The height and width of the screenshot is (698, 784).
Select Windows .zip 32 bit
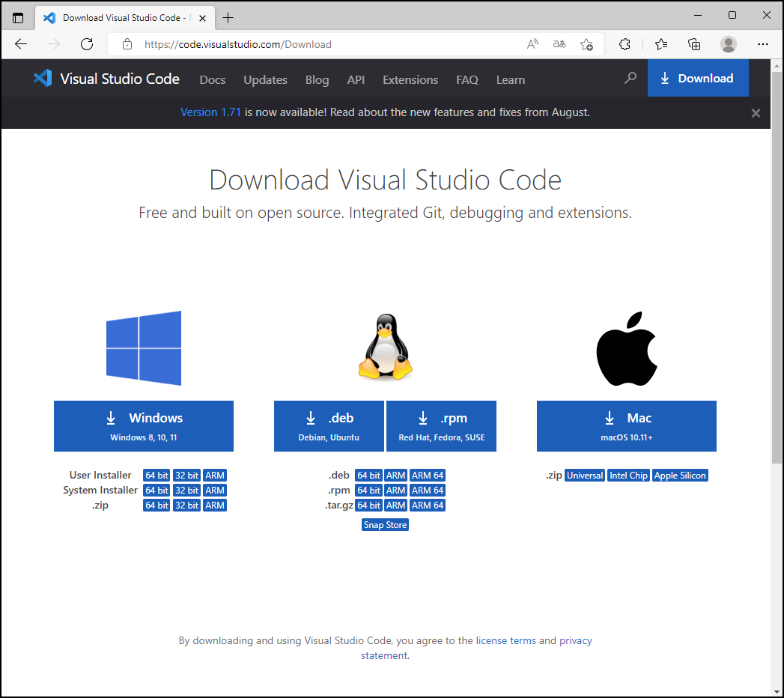click(186, 506)
